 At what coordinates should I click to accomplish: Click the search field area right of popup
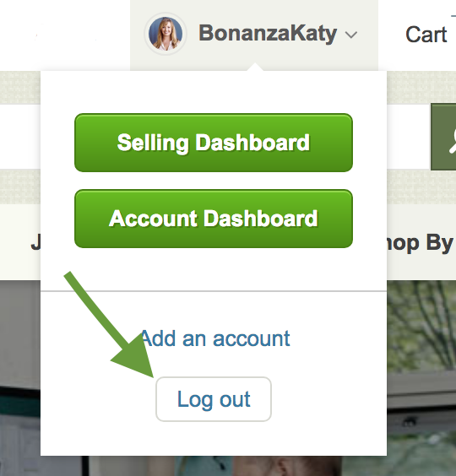click(x=409, y=137)
